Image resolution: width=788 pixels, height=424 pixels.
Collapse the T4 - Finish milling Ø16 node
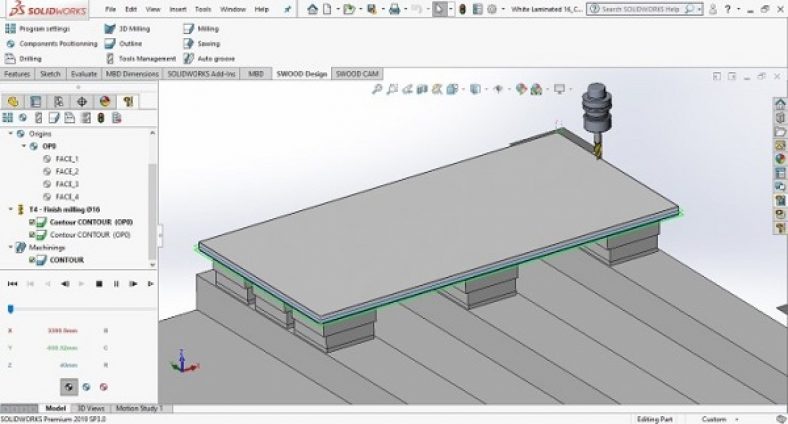pos(11,209)
